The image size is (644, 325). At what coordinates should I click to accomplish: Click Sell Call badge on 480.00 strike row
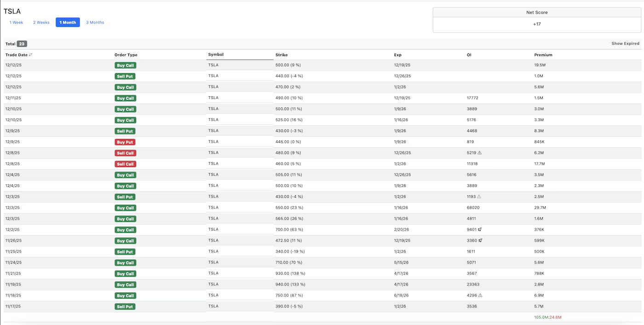coord(126,153)
